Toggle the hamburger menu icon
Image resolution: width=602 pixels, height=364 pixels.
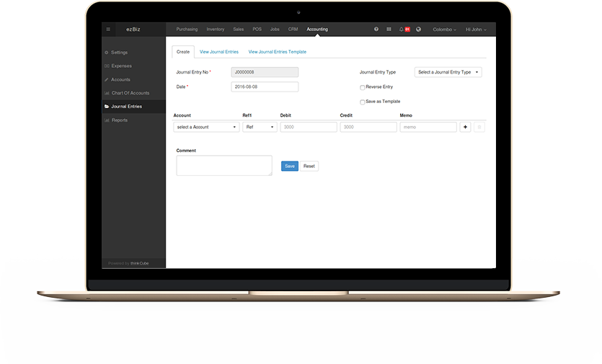tap(108, 29)
